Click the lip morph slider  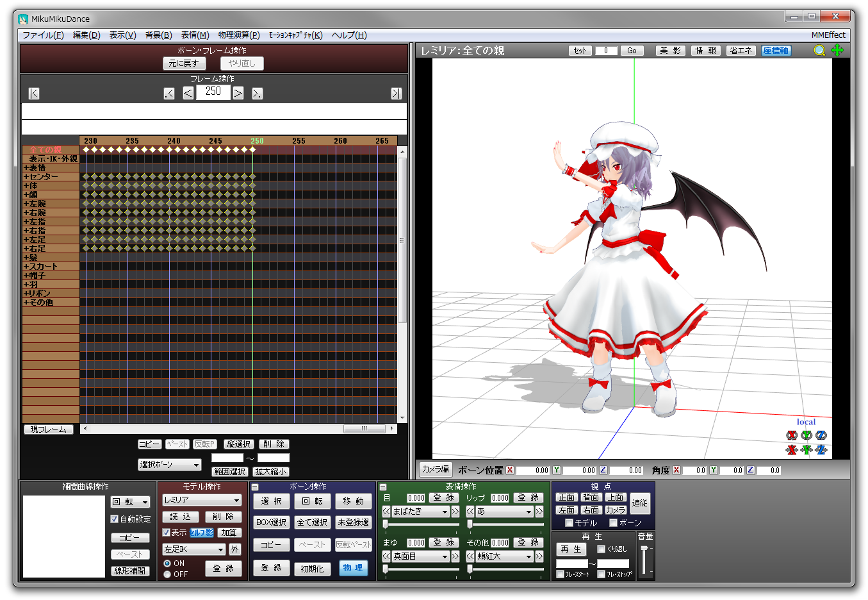click(505, 524)
